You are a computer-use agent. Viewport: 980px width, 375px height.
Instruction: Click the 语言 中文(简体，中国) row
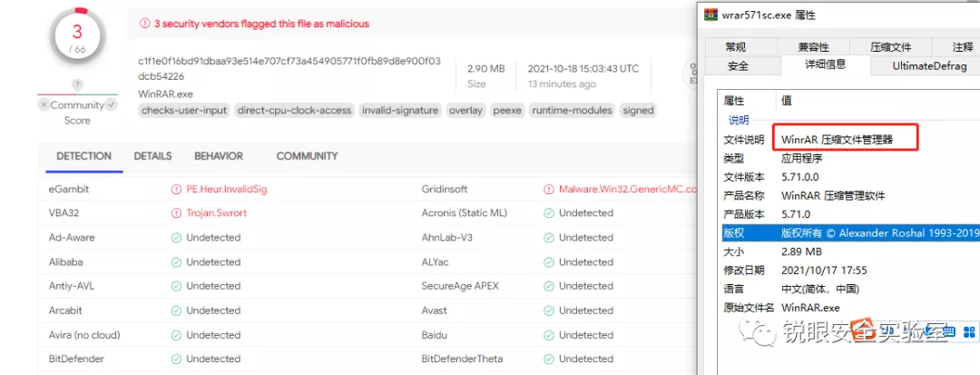(x=850, y=290)
